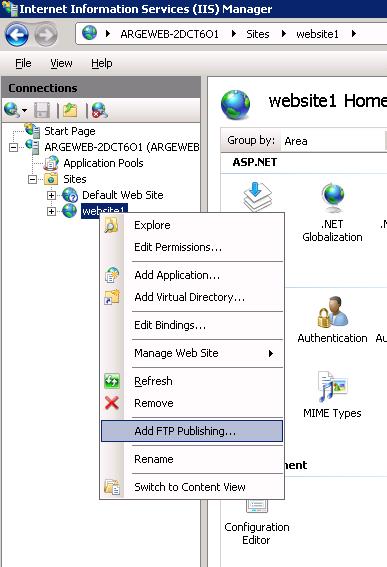Choose Switch to Content View entry
This screenshot has height=567, width=387.
192,487
